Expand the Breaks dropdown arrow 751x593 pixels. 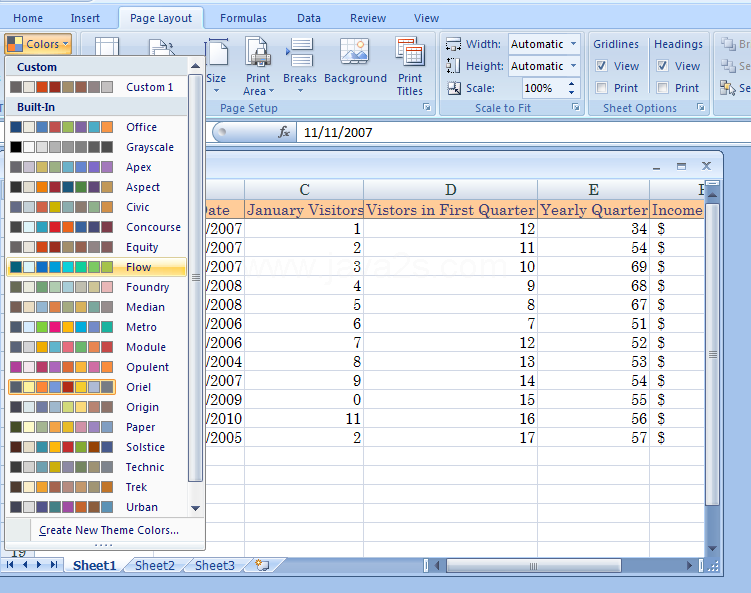click(x=300, y=91)
